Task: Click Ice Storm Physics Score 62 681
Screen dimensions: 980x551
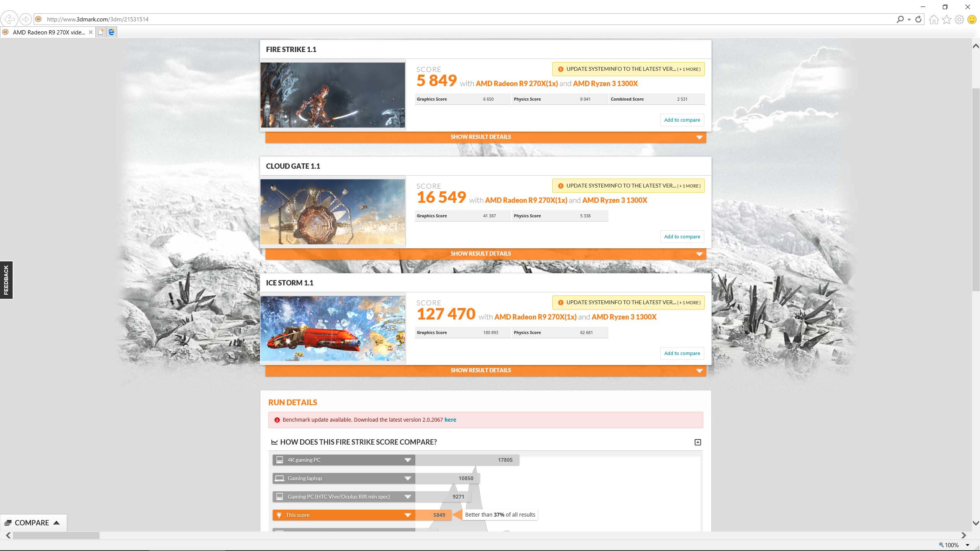Action: [x=586, y=333]
